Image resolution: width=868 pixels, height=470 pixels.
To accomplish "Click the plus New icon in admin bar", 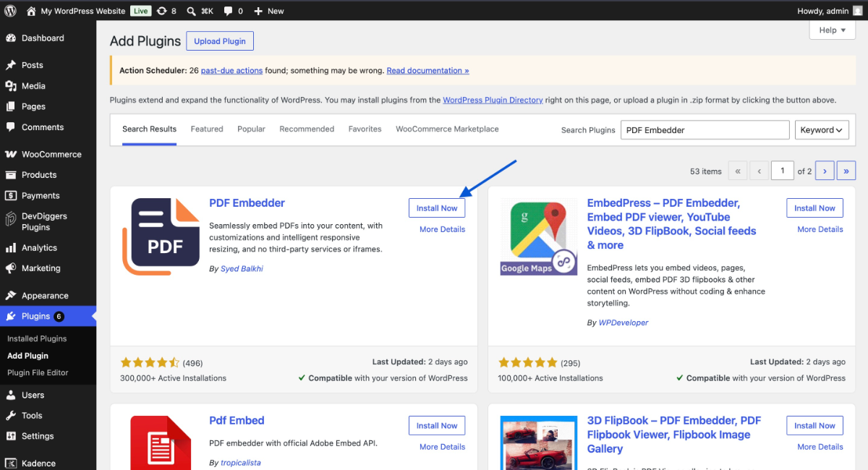I will pos(258,11).
